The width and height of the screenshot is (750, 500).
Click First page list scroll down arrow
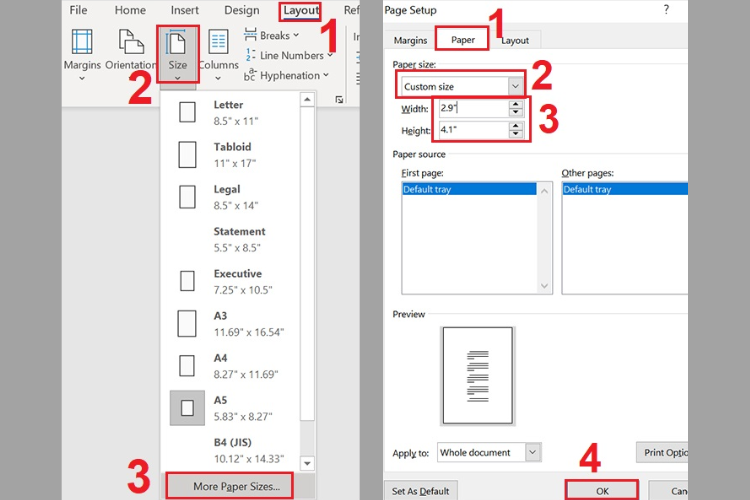pos(544,286)
